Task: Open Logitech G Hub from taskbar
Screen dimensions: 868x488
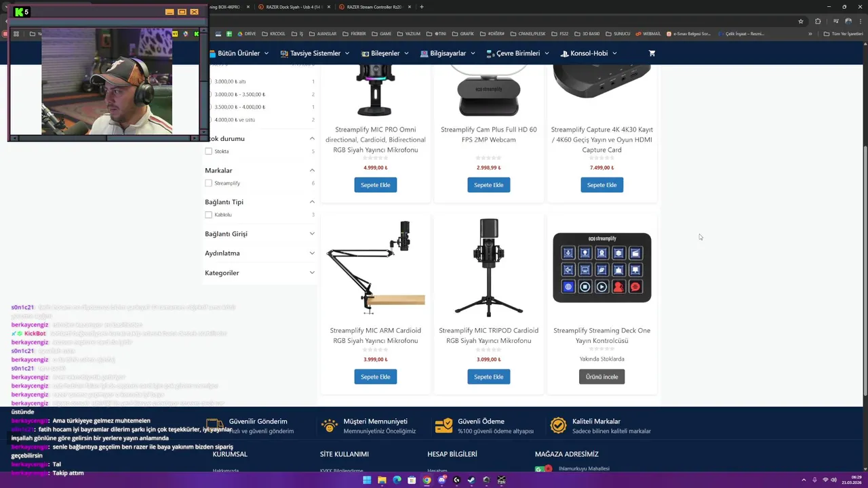Action: click(456, 480)
